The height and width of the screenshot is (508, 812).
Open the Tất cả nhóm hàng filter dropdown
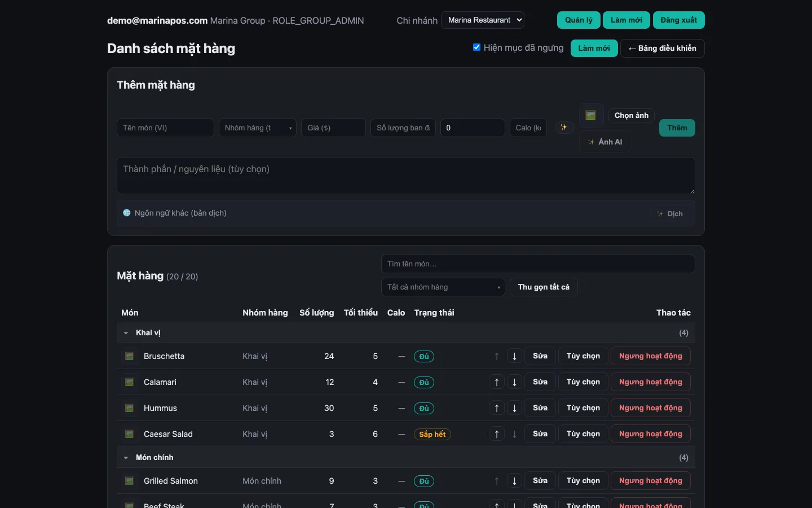click(443, 287)
